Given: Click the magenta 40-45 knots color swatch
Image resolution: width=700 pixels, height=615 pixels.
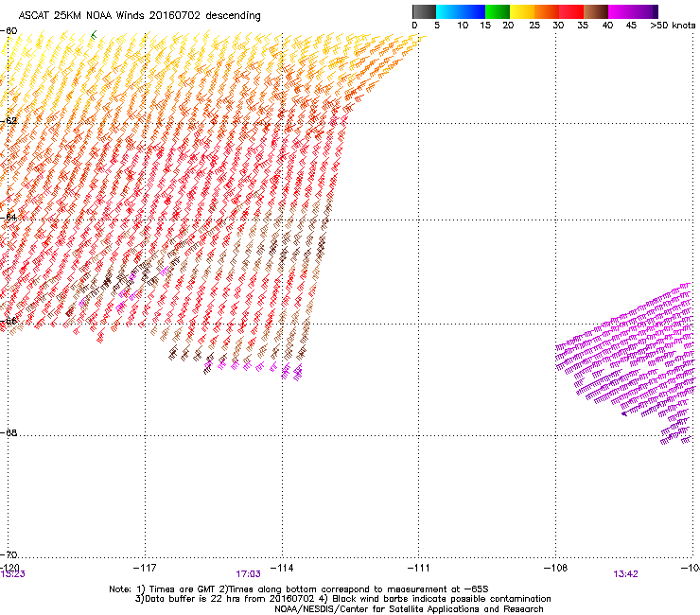Looking at the screenshot, I should click(x=621, y=11).
